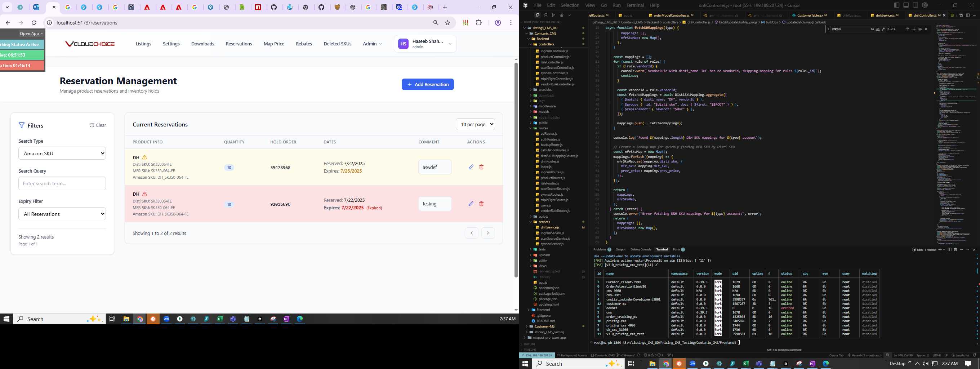Viewport: 980px width, 369px height.
Task: Open the Cursor Source Control view icon
Action: click(553, 15)
